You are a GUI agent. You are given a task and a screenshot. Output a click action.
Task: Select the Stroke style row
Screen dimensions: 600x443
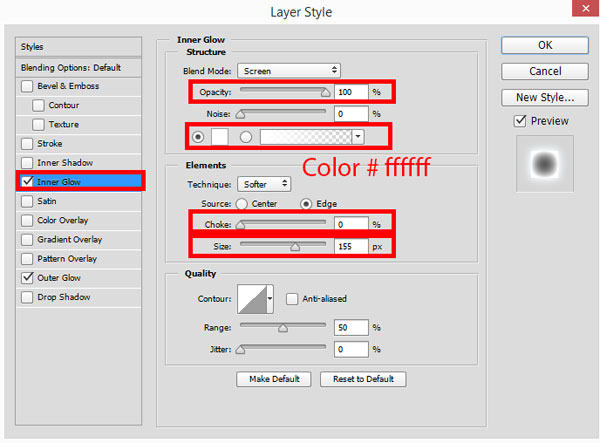point(78,143)
